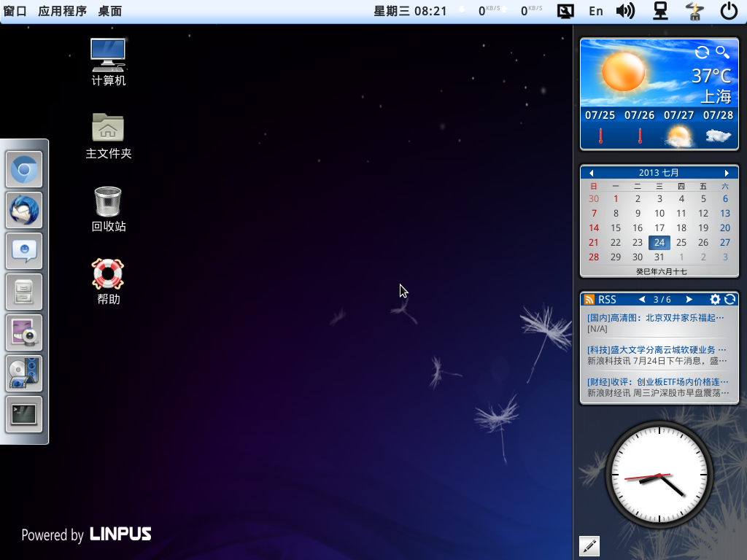Click the 07/26 forecast date

639,115
